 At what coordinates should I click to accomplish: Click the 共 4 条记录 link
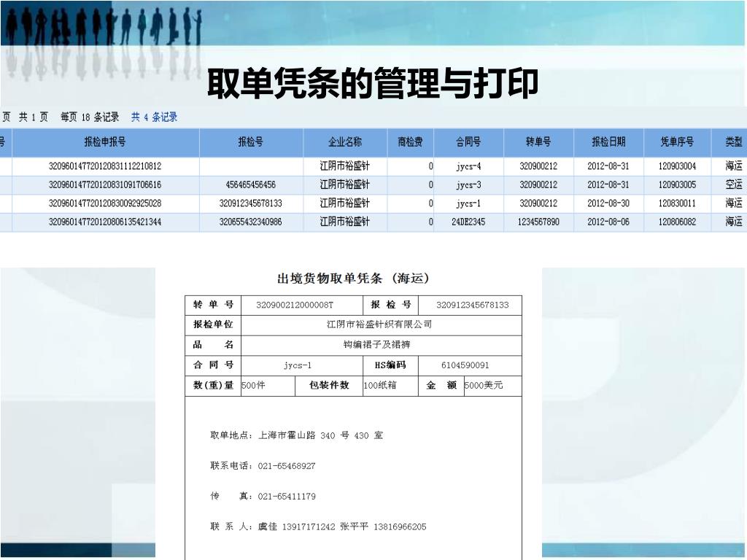coord(155,117)
